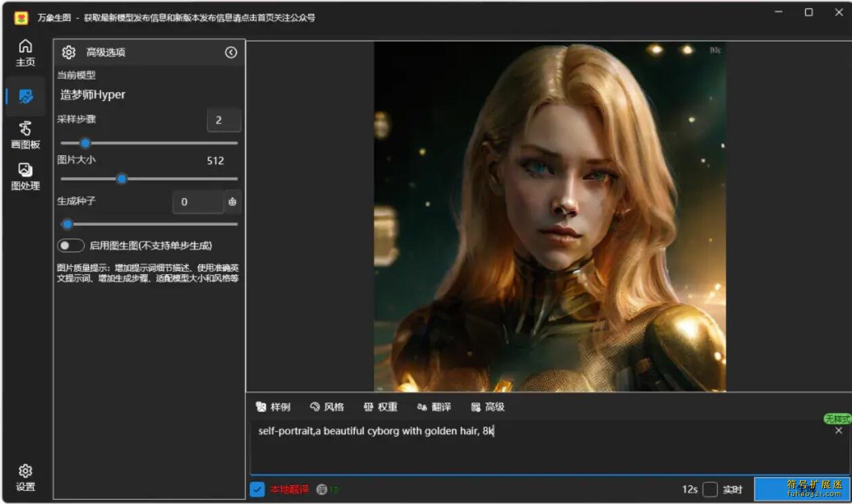Open the 样例 examples list
Image resolution: width=852 pixels, height=504 pixels.
pos(273,407)
